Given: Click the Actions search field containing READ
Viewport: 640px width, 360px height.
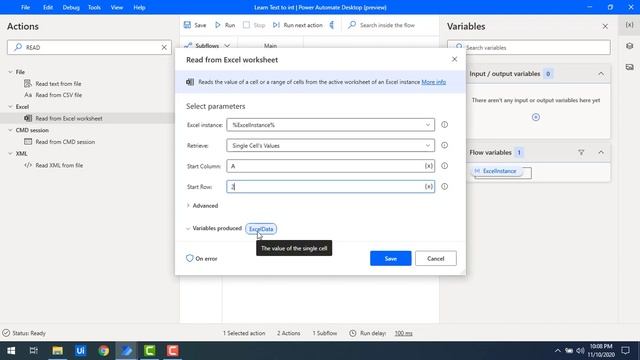Looking at the screenshot, I should click(x=89, y=47).
